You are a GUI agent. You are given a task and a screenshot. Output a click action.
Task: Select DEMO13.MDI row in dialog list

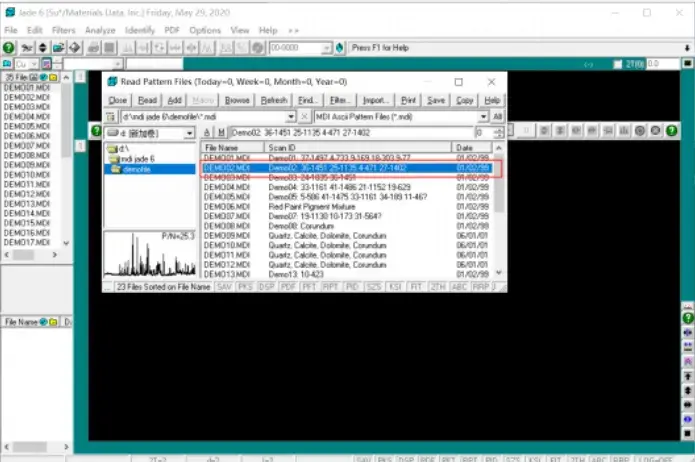(347, 274)
